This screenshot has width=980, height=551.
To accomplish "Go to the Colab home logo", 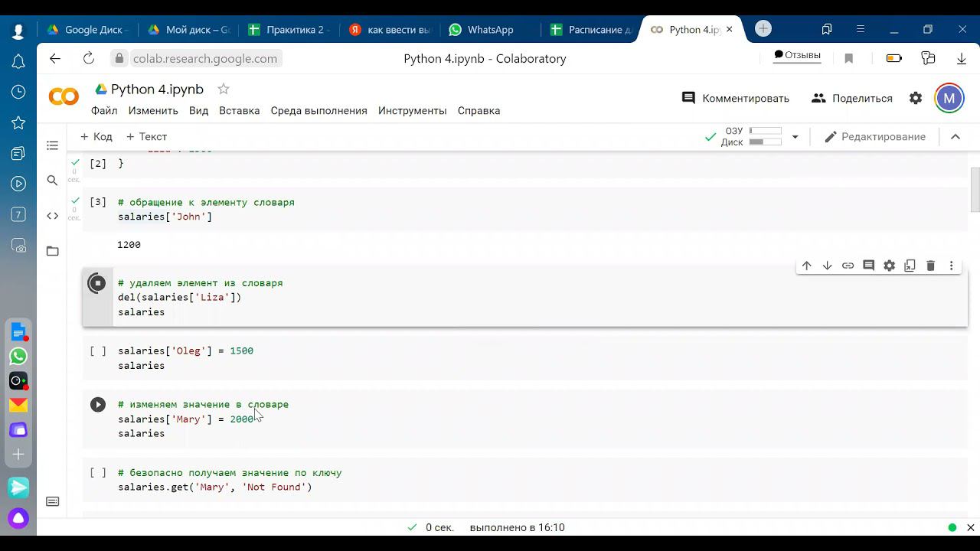I will 64,97.
